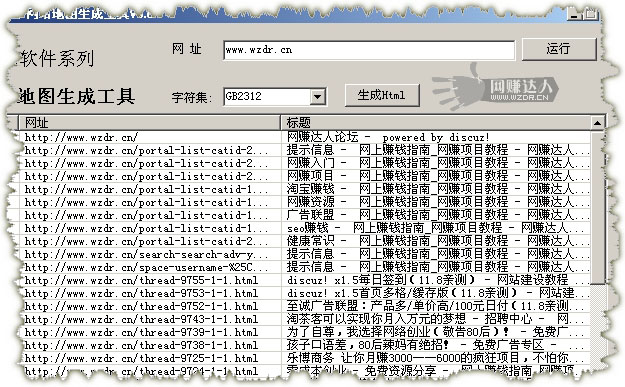Select URL thread-9738-1-1.html

[141, 345]
